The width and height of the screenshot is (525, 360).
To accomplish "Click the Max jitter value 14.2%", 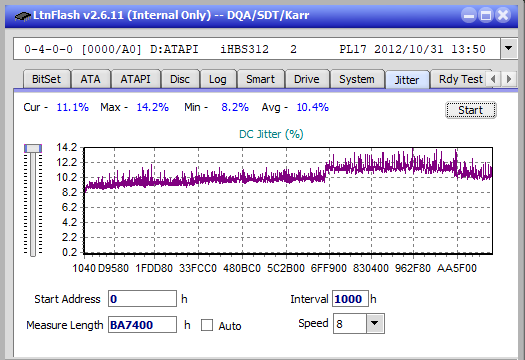I will 152,107.
